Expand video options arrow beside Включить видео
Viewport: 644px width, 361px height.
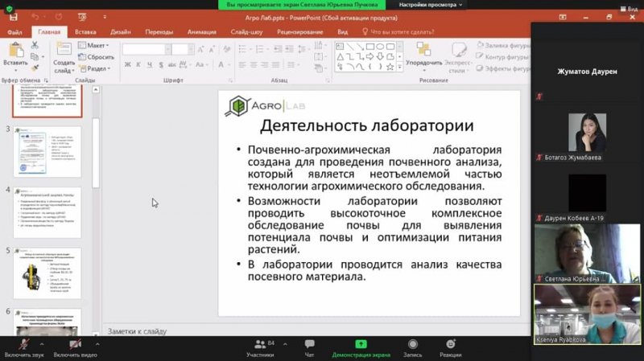pyautogui.click(x=97, y=344)
